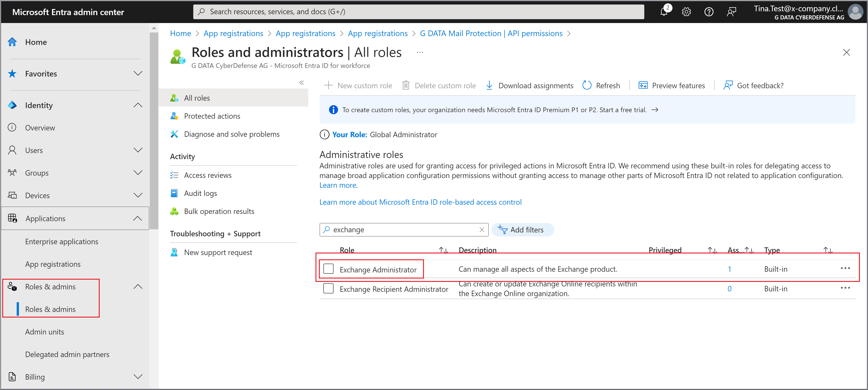
Task: Open Protected actions menu item
Action: click(x=212, y=116)
